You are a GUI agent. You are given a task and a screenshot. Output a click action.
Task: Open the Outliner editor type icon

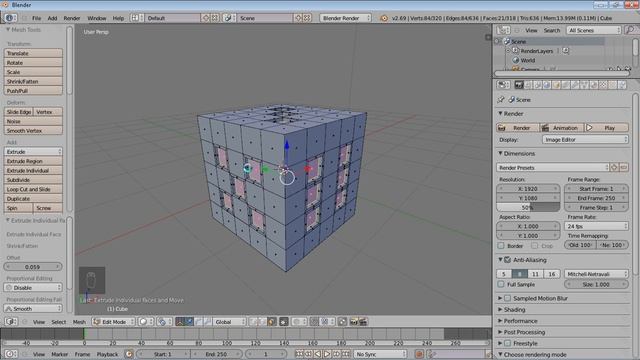pyautogui.click(x=503, y=30)
